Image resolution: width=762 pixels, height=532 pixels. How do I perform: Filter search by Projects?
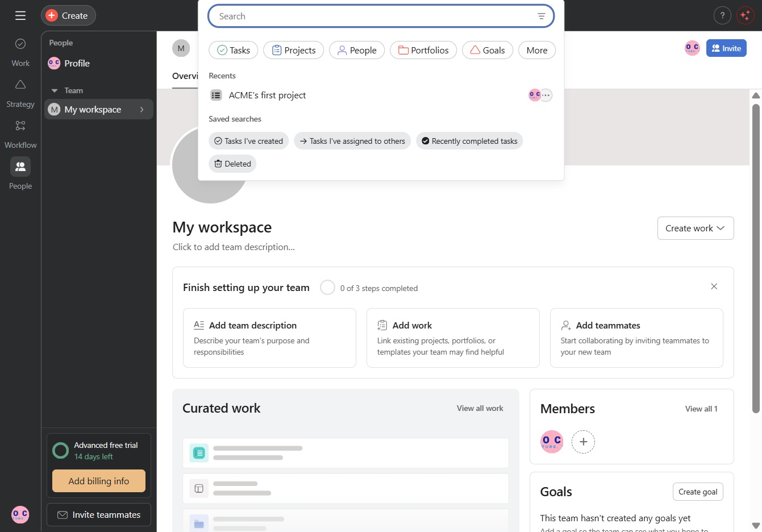pos(294,50)
